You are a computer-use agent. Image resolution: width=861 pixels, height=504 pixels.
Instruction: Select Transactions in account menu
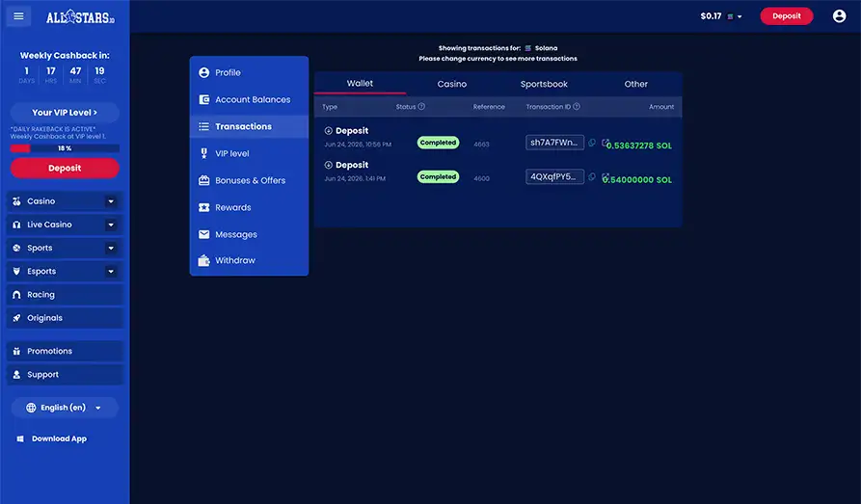[249, 126]
